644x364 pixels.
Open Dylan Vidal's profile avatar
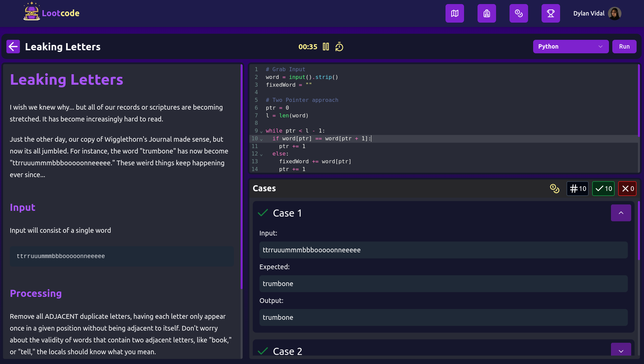614,13
